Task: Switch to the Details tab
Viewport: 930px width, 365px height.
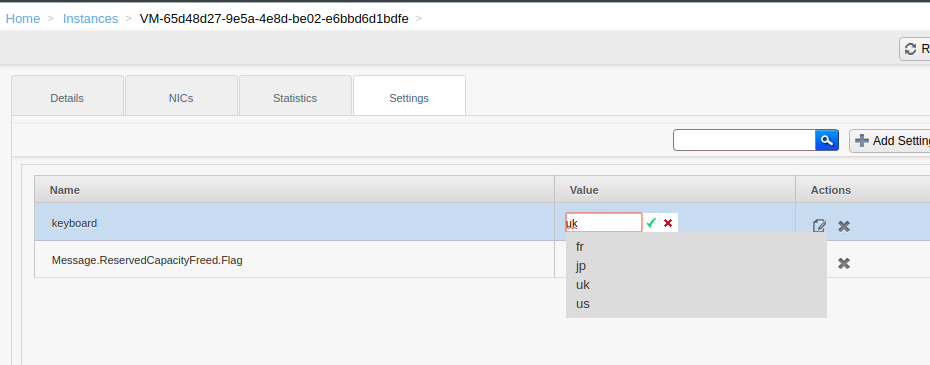Action: (67, 98)
